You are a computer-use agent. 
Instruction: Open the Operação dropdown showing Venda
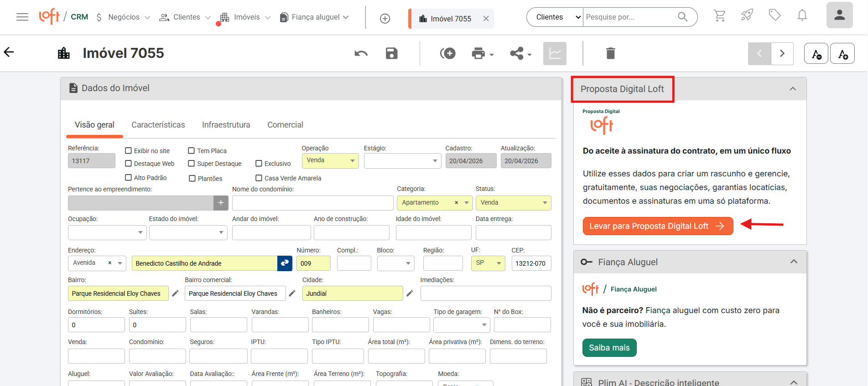tap(330, 160)
